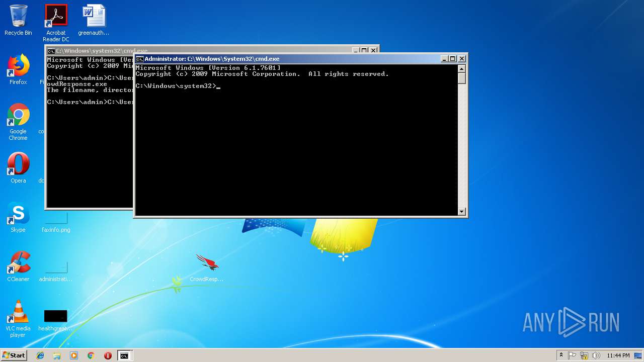644x362 pixels.
Task: Close the Administrator cmd.exe window
Action: coord(462,59)
